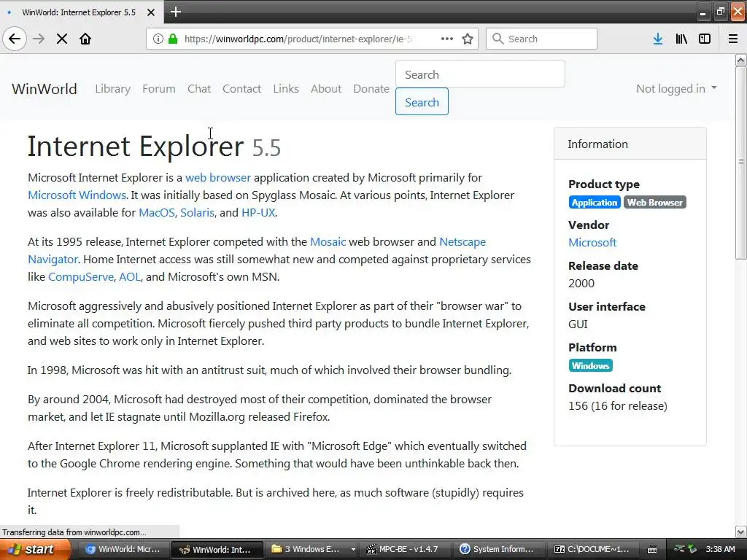Open the Library nav item
747x560 pixels.
(112, 88)
